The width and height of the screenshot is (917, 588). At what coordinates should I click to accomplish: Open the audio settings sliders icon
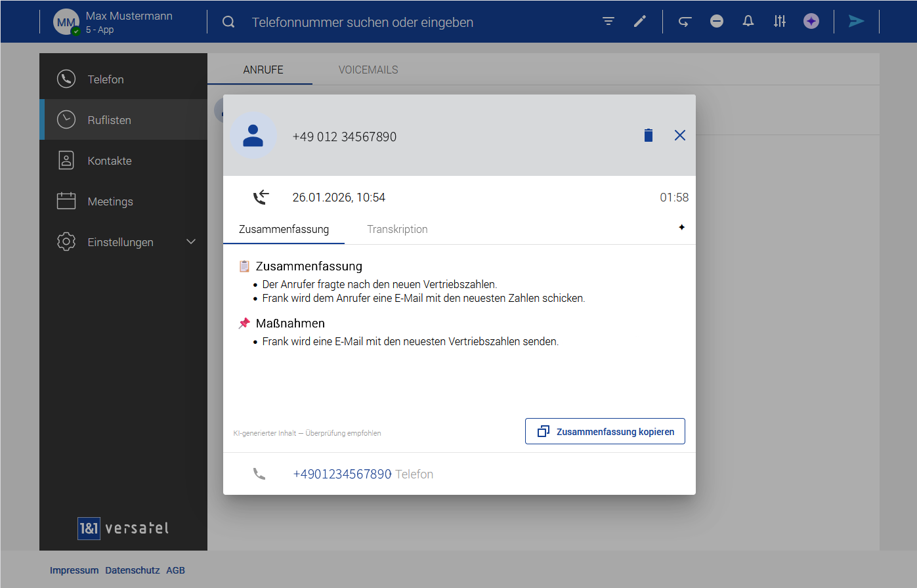pyautogui.click(x=780, y=22)
